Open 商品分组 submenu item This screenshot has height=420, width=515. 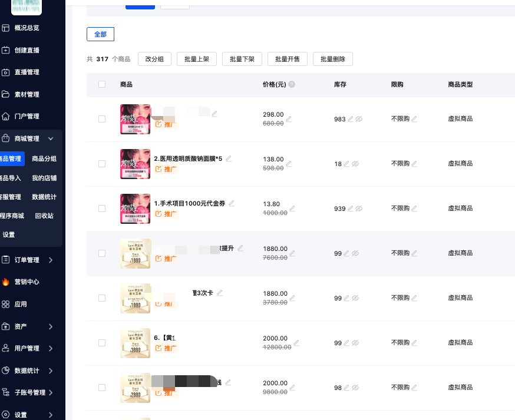(x=44, y=158)
